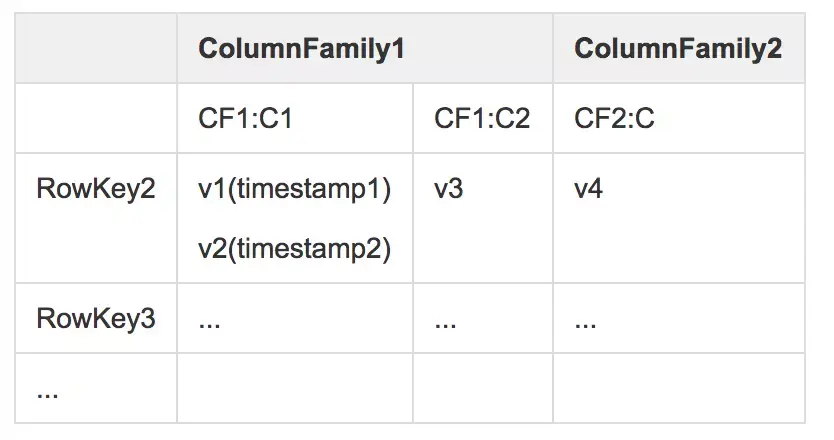Click RowKey3's ellipsis under CF1:C1

(209, 320)
